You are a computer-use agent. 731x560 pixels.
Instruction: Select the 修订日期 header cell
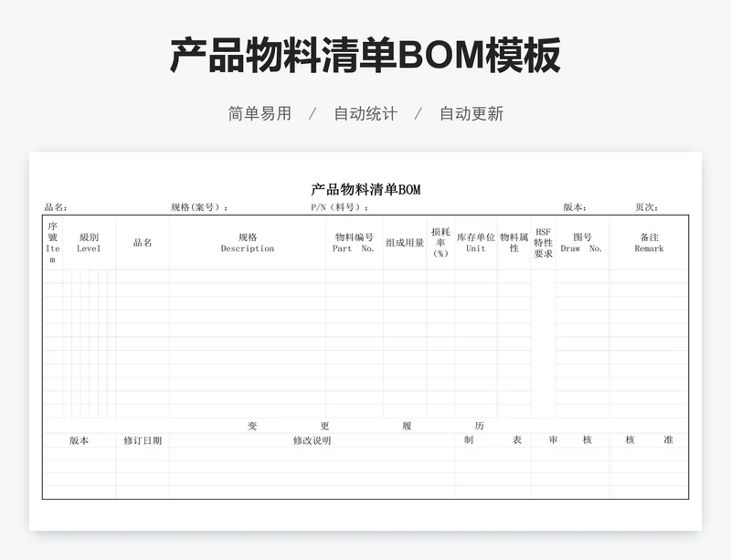coord(143,440)
